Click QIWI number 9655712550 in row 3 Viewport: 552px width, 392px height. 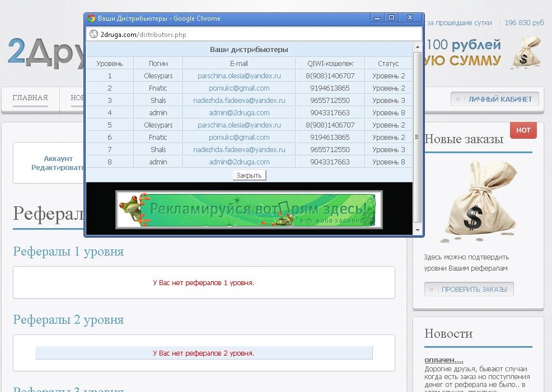(x=330, y=100)
